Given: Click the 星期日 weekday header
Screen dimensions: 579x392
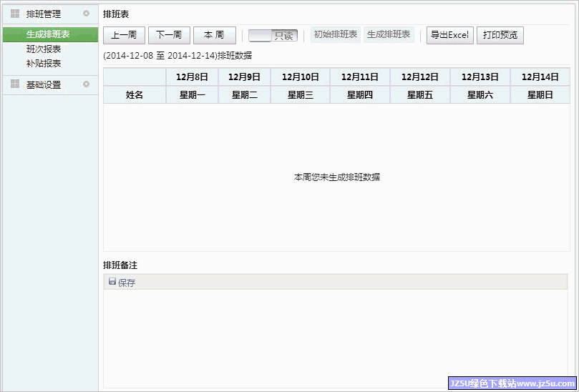Looking at the screenshot, I should [x=540, y=95].
